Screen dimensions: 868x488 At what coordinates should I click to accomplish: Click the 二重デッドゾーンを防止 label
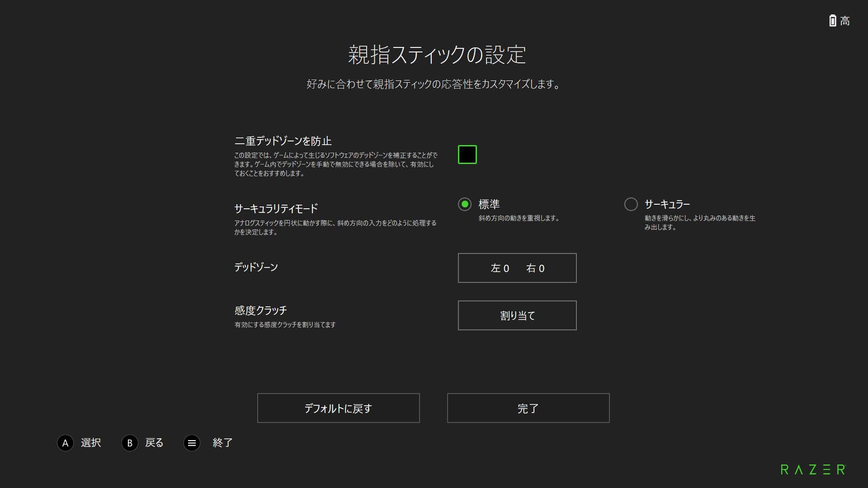coord(283,141)
